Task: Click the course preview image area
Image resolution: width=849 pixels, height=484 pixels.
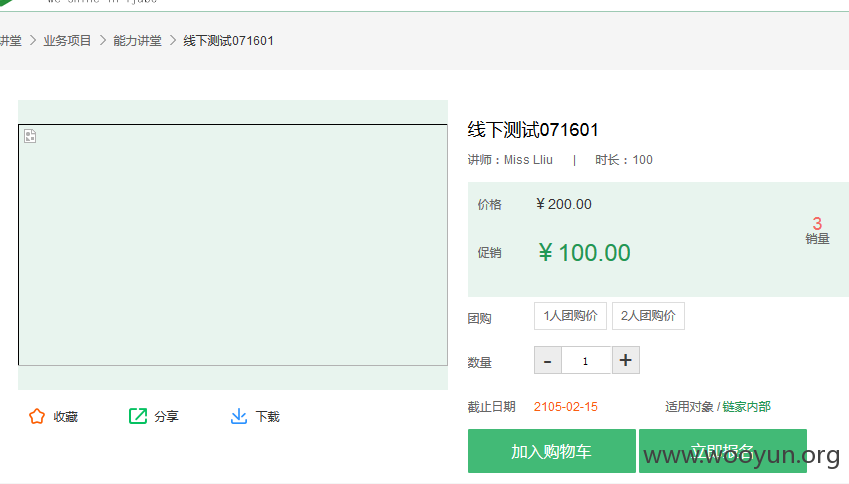Action: coord(233,245)
